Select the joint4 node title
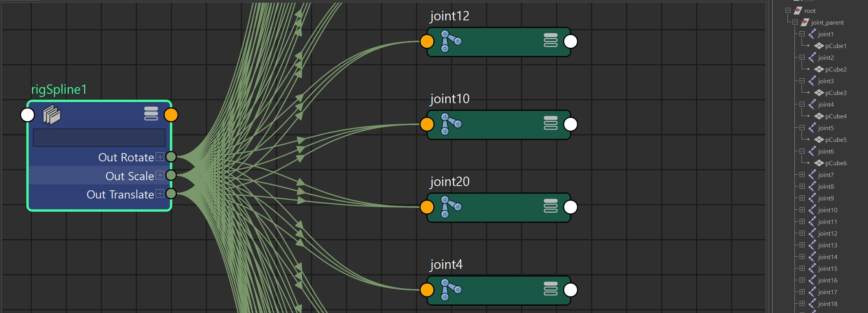Image resolution: width=868 pixels, height=313 pixels. pyautogui.click(x=446, y=265)
